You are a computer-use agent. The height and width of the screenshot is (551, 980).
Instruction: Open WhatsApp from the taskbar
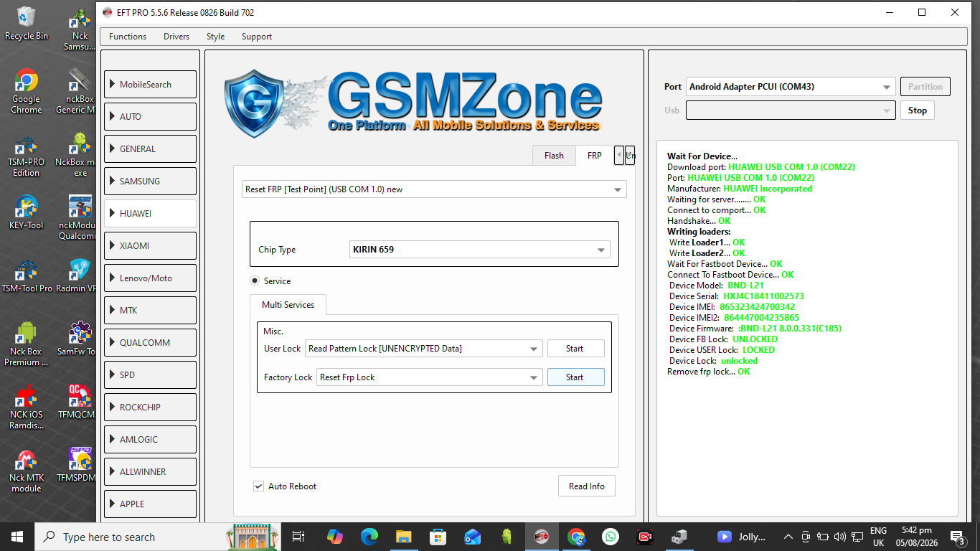[x=610, y=537]
